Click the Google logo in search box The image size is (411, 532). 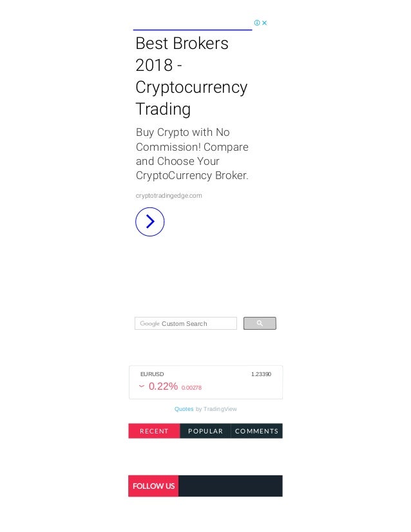pos(149,324)
